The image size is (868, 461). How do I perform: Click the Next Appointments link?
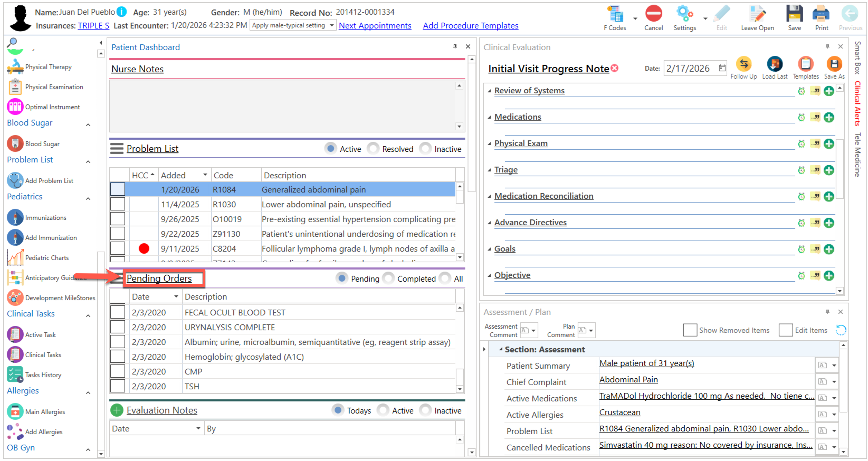click(x=375, y=26)
